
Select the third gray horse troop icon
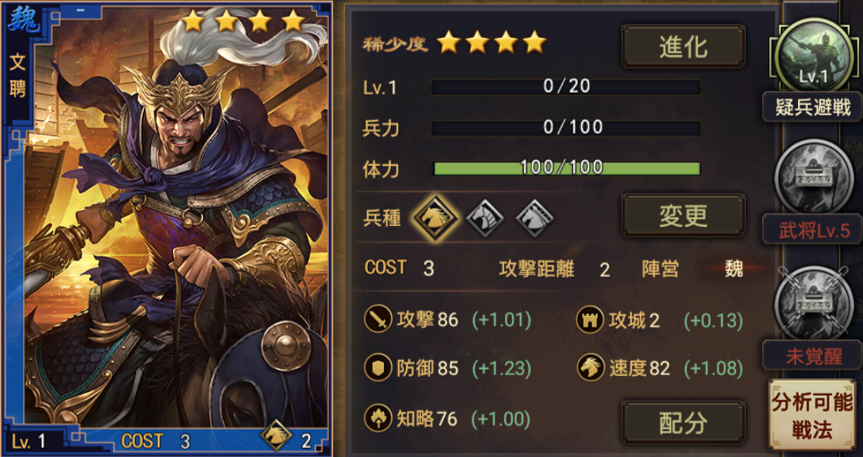point(534,218)
